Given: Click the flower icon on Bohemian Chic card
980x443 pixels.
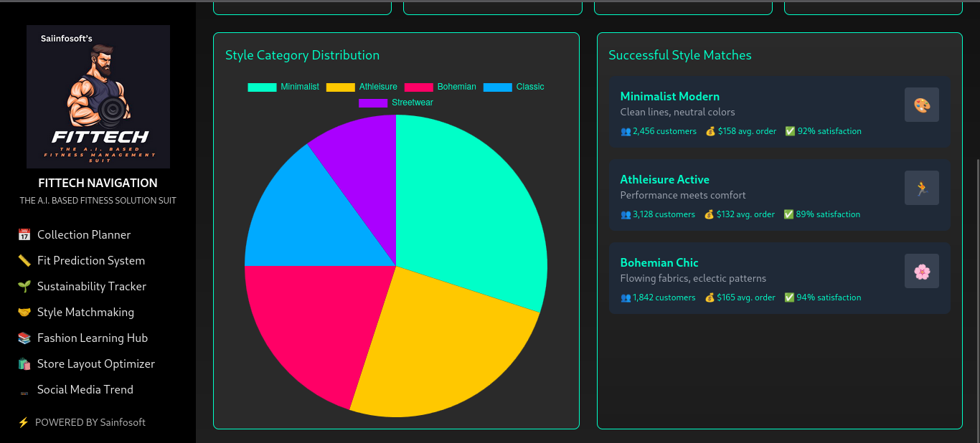Looking at the screenshot, I should coord(921,271).
